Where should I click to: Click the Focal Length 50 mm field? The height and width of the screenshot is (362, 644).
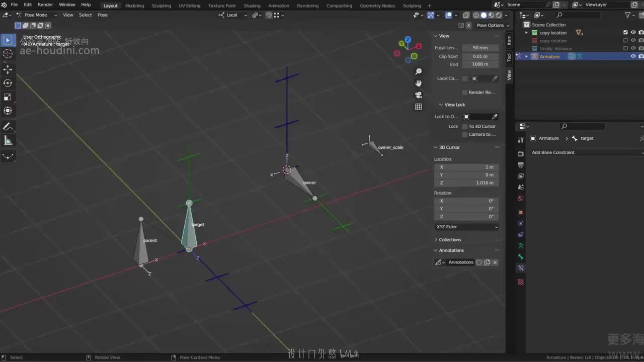point(480,48)
